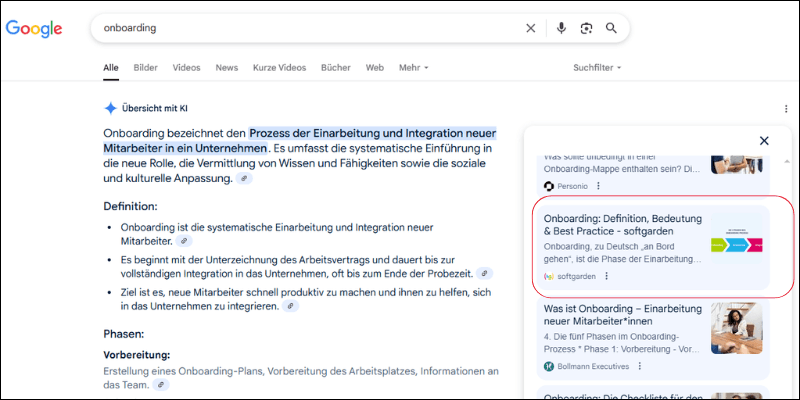The width and height of the screenshot is (800, 400).
Task: Open the Suchfilter dropdown
Action: [597, 67]
